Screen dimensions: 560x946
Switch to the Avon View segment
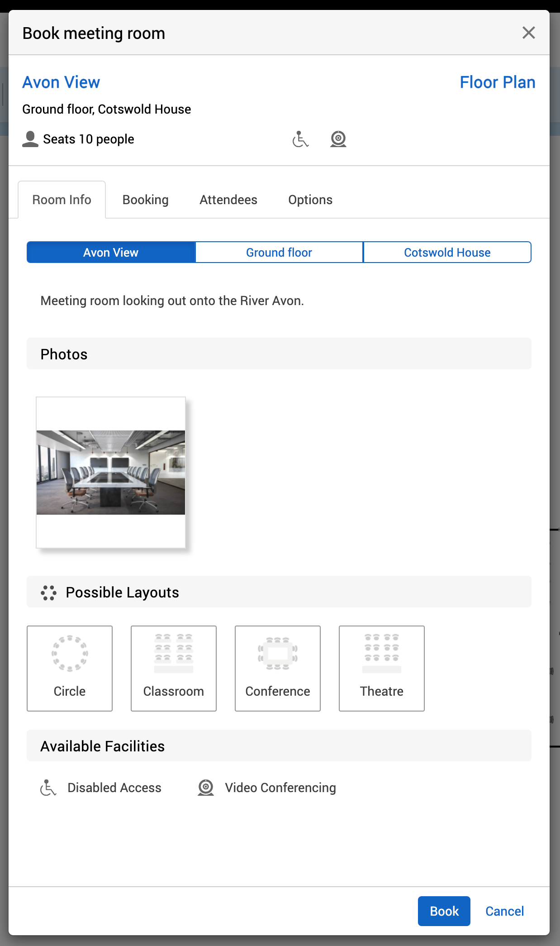pos(111,252)
